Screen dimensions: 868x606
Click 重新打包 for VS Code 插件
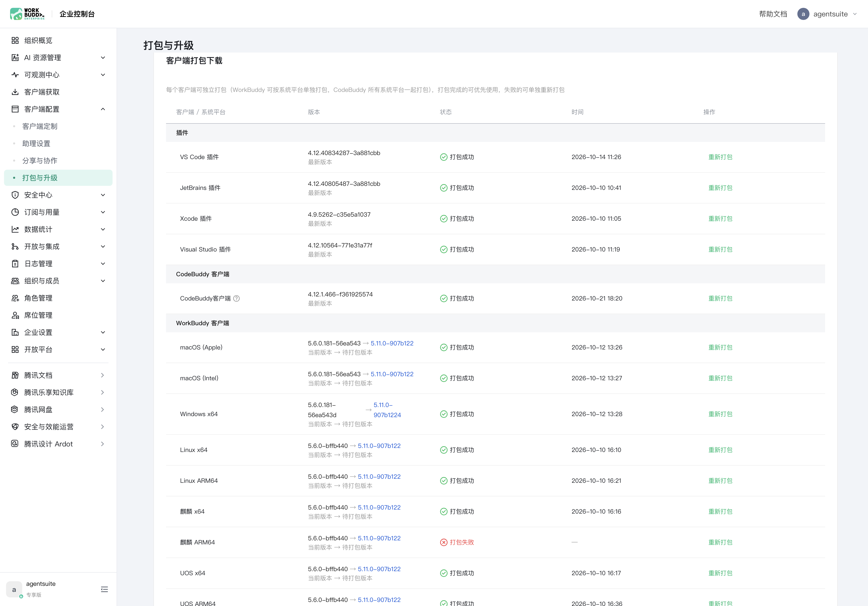tap(720, 157)
